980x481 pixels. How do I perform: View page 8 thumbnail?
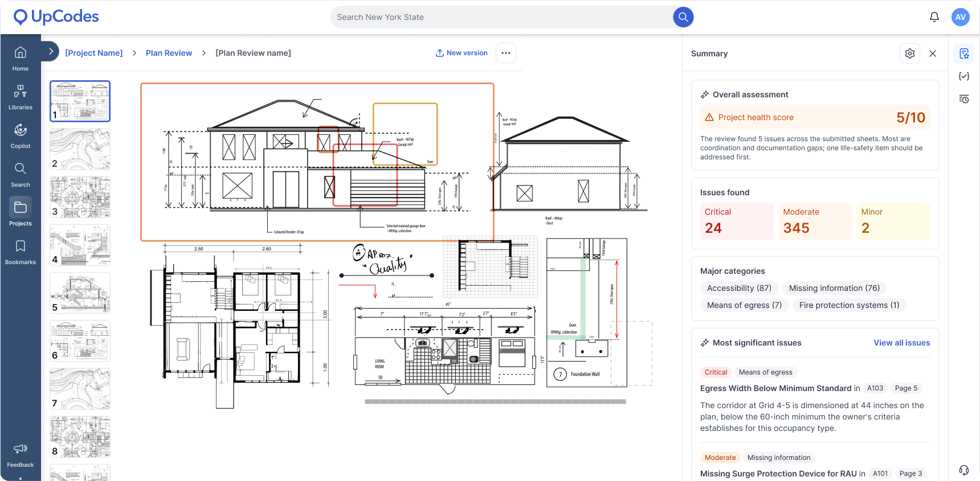tap(80, 437)
